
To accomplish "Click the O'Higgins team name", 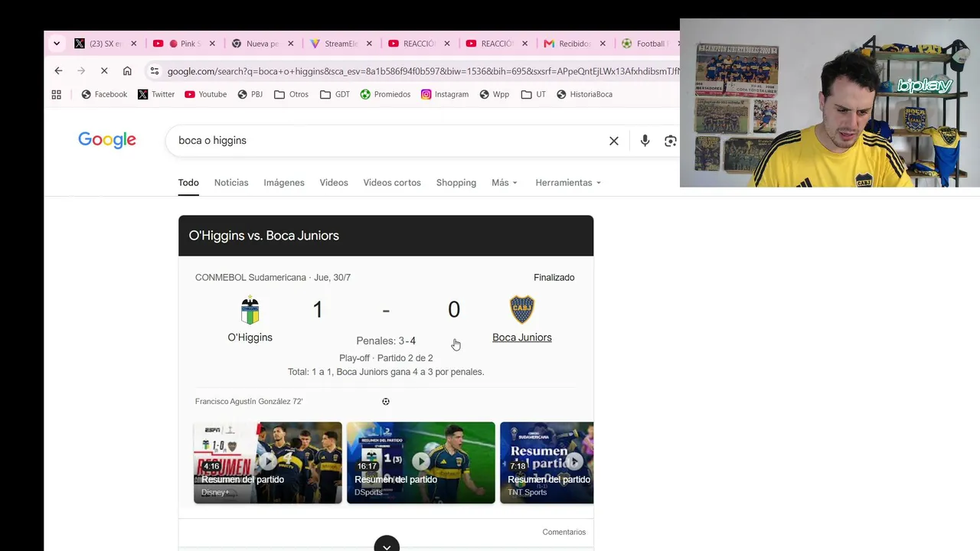I will click(x=250, y=337).
